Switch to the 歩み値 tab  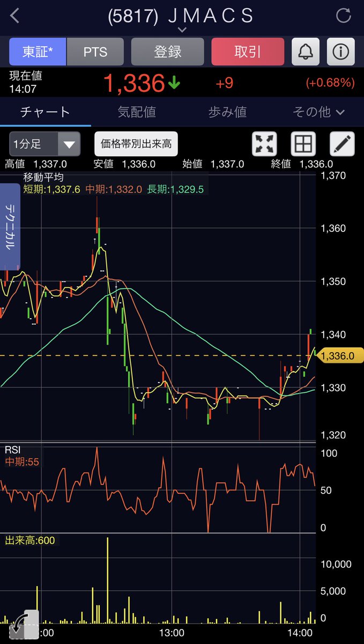[x=227, y=112]
